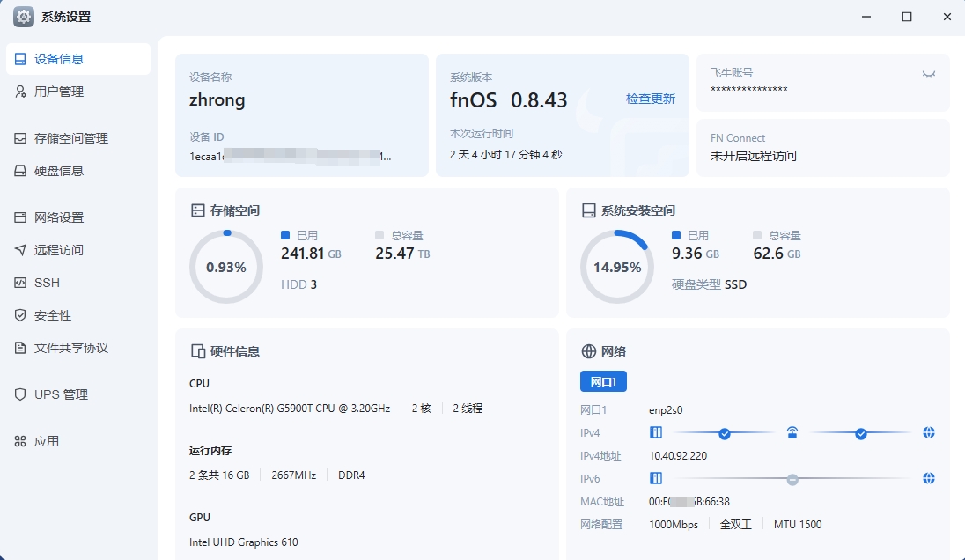Click the Intel UHD Graphics 610 text
965x560 pixels.
click(244, 542)
